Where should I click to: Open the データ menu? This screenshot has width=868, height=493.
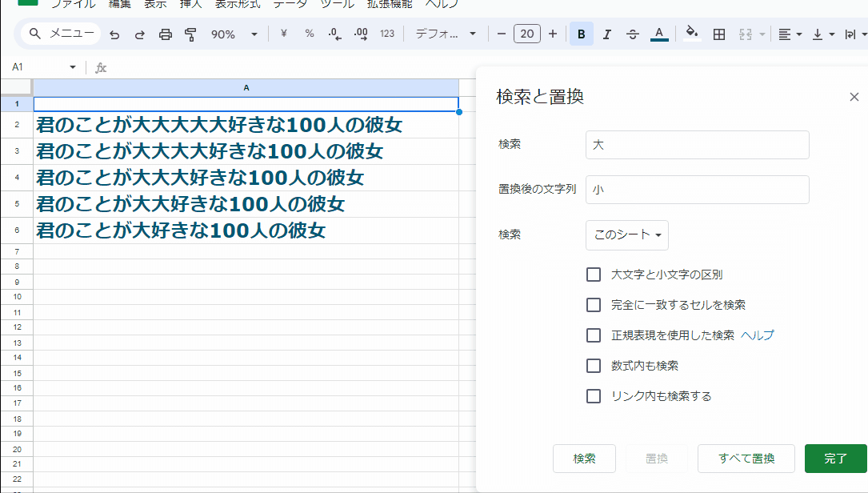(x=290, y=5)
